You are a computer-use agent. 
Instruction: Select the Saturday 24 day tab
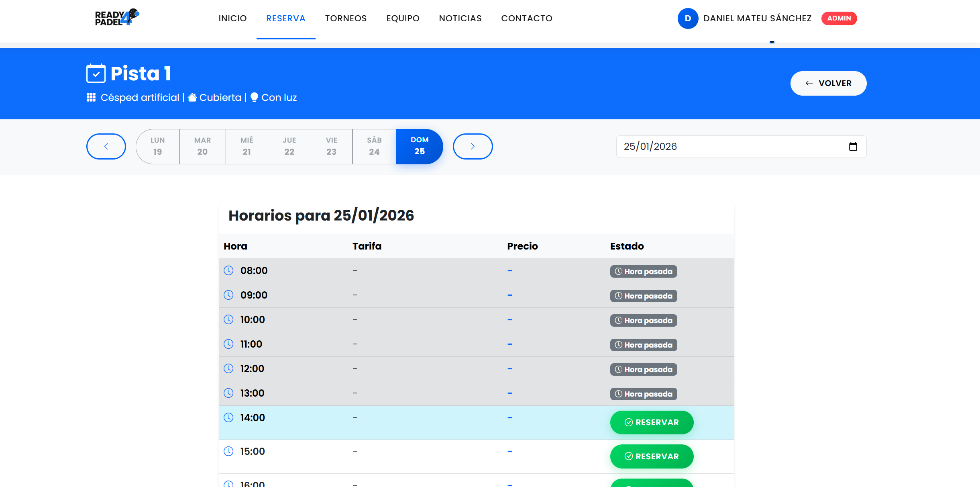tap(374, 146)
